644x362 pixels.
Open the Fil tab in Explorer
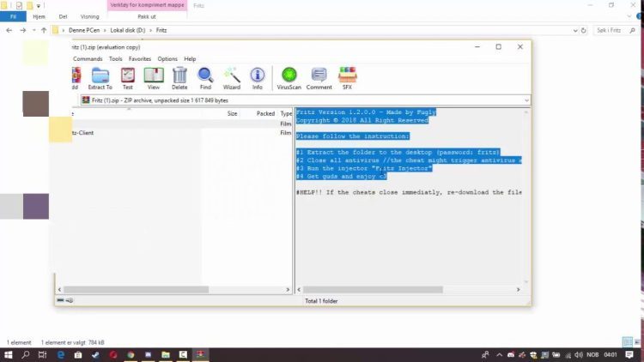point(13,16)
